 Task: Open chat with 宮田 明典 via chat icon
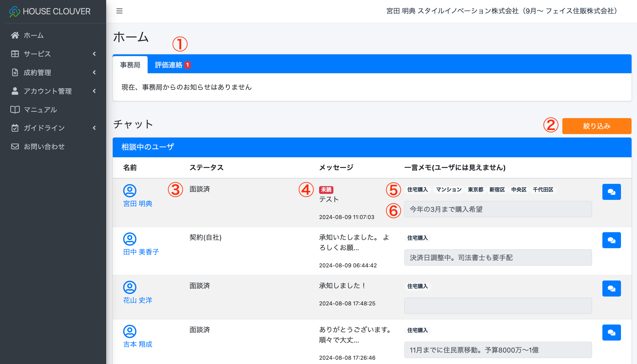tap(611, 192)
